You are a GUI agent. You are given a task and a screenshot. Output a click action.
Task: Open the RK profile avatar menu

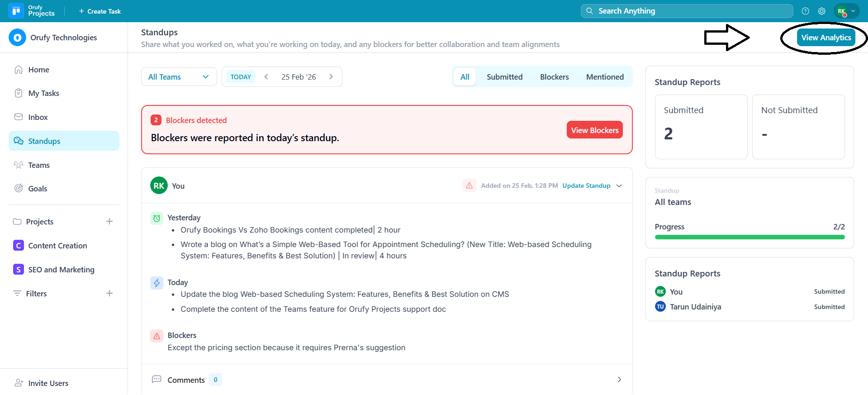coord(846,11)
